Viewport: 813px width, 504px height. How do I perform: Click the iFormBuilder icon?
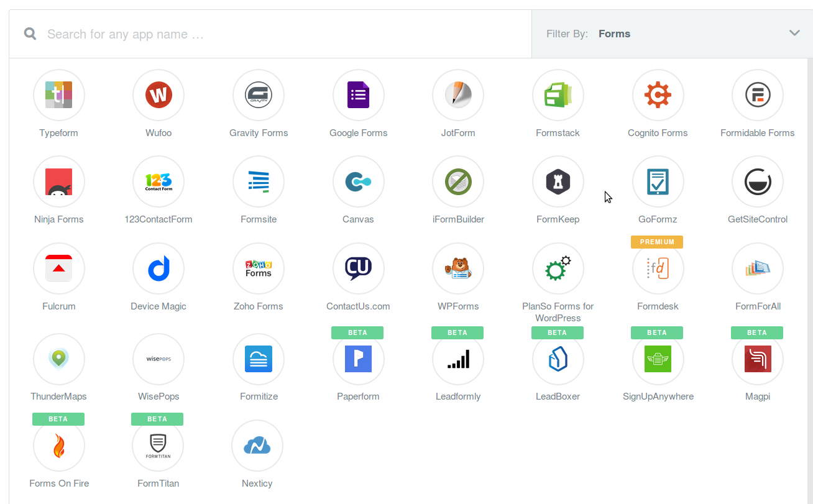[458, 181]
